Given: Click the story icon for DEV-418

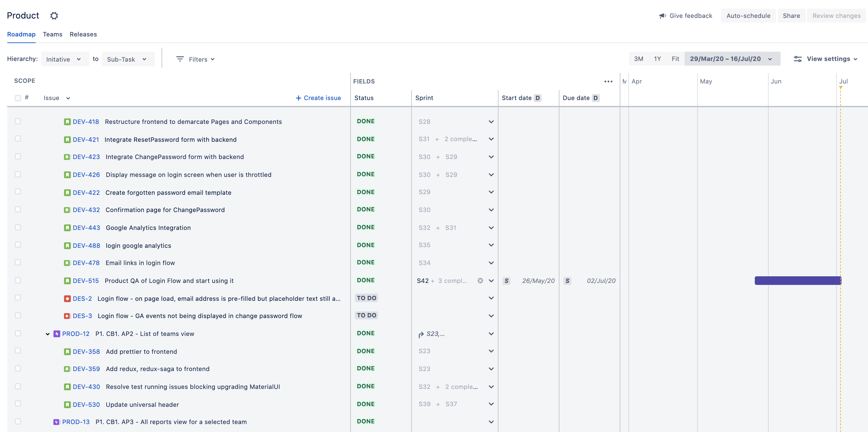Looking at the screenshot, I should click(x=68, y=122).
